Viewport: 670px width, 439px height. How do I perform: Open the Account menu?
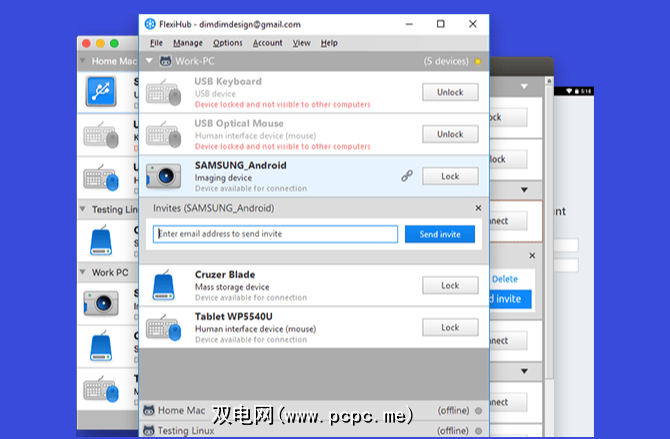267,43
